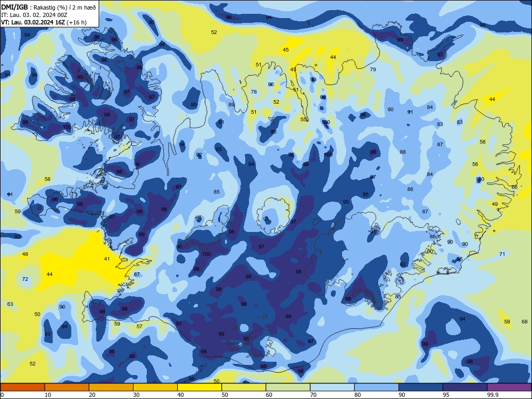Click the pale yellow 50–60 legend swatch
The width and height of the screenshot is (532, 399).
click(x=244, y=387)
